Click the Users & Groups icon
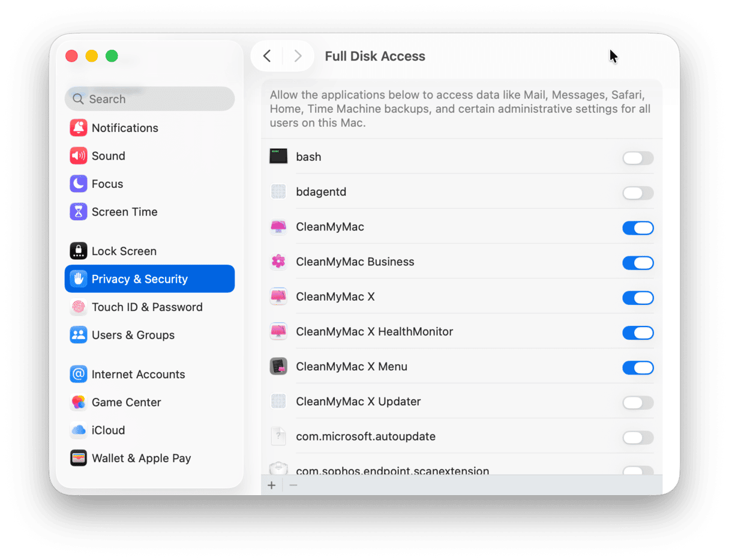Viewport: 729px width, 560px height. coord(79,335)
